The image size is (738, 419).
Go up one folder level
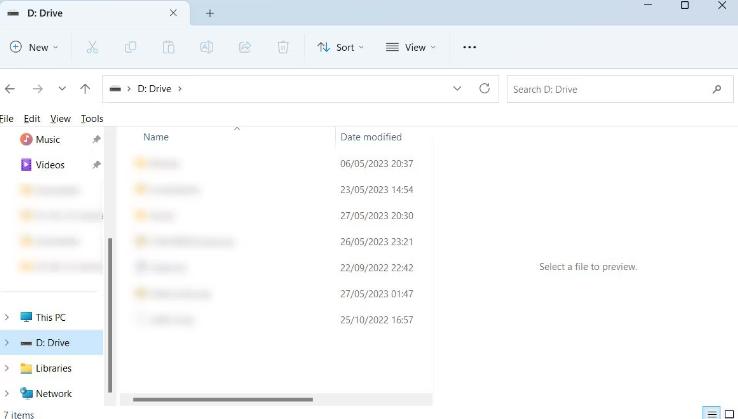(x=85, y=89)
